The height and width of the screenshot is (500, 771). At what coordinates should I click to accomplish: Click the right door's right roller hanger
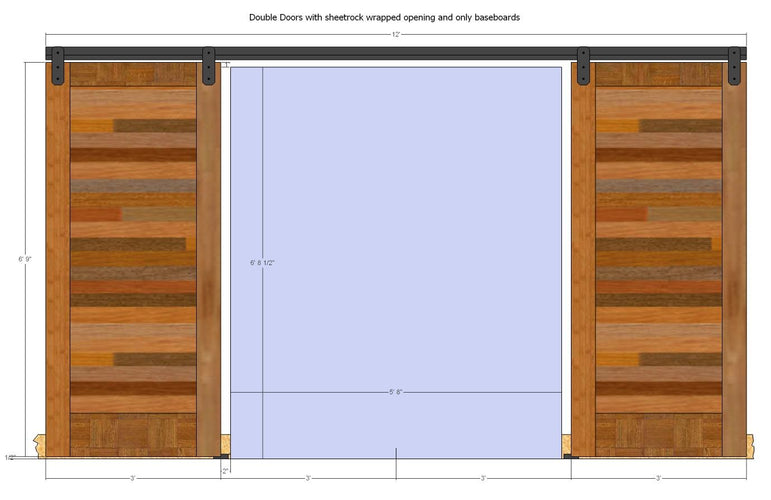pyautogui.click(x=735, y=66)
